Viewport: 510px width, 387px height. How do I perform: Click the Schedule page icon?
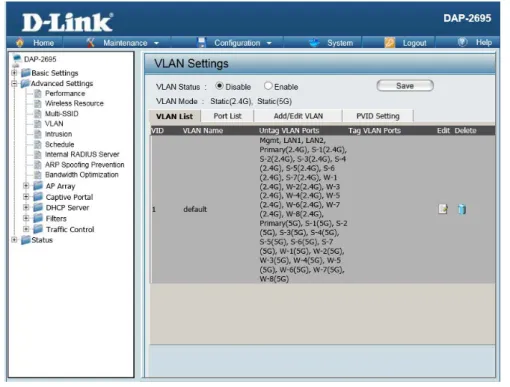pos(38,144)
